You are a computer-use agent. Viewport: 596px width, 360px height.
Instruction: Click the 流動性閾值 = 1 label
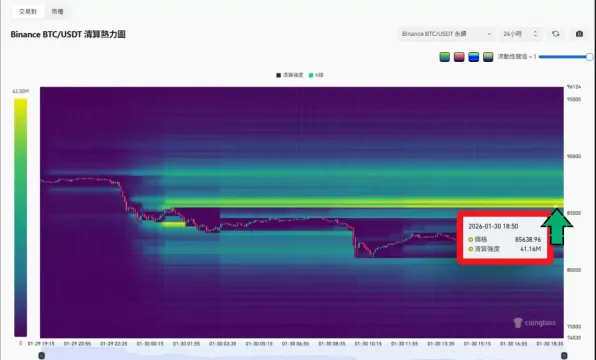(517, 57)
